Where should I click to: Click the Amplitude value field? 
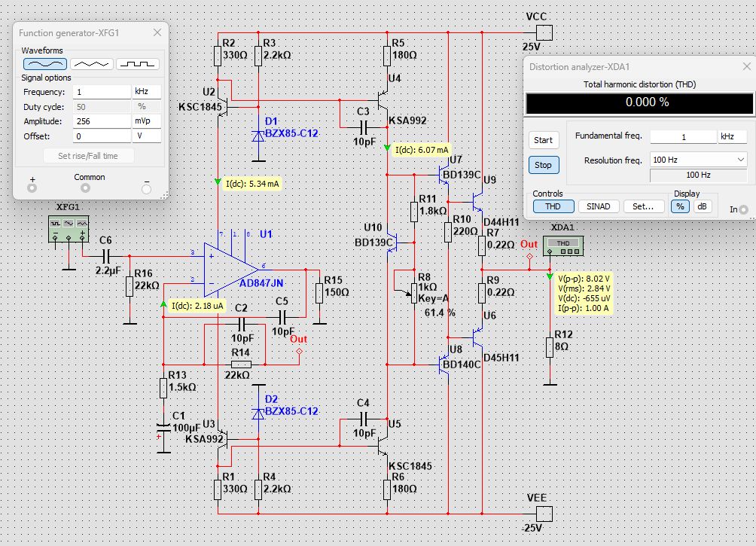click(102, 121)
